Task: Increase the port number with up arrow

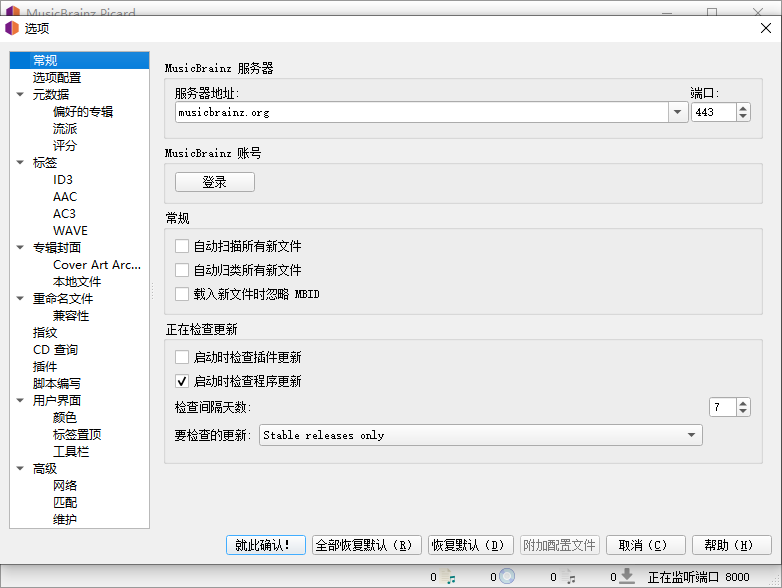Action: (x=743, y=108)
